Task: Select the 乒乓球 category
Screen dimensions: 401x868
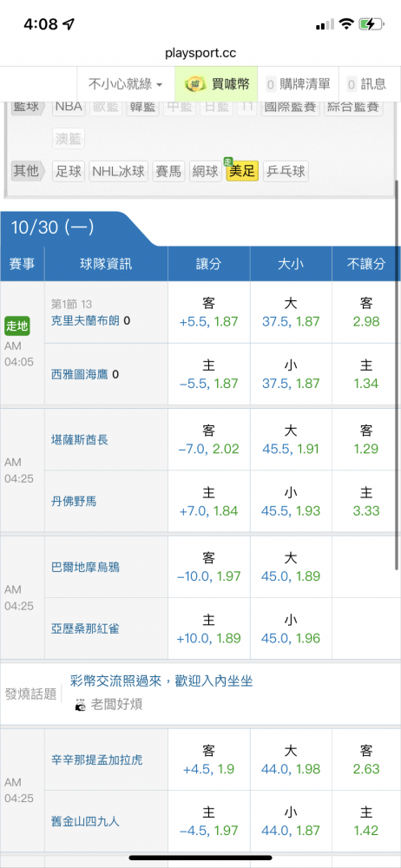Action: click(286, 171)
